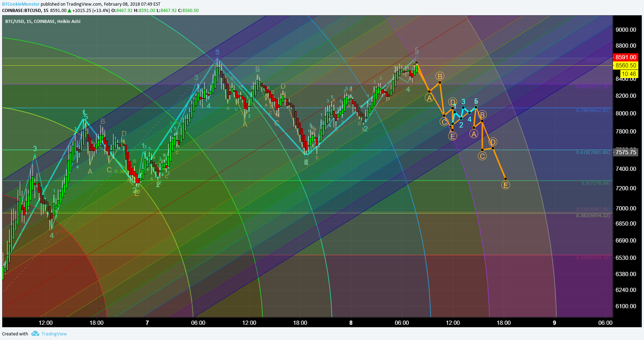
Task: Click the 0.236(6553.72) Fibonacci level label
Action: click(593, 257)
